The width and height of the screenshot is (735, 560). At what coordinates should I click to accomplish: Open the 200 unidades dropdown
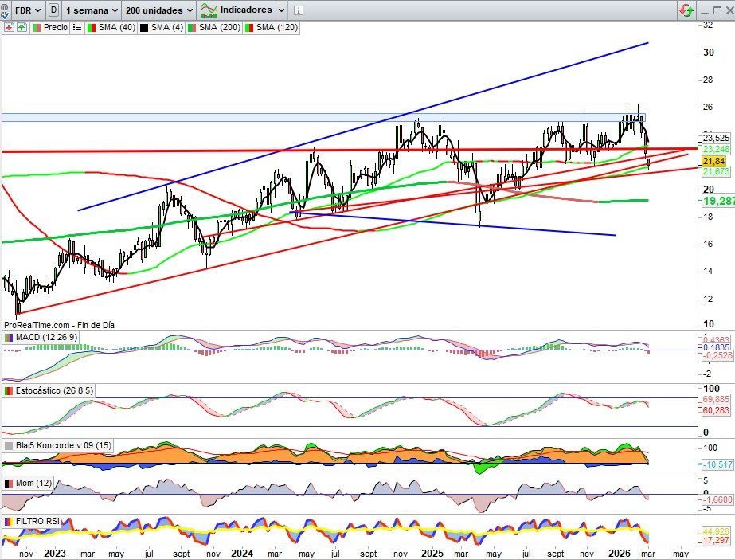pos(159,10)
